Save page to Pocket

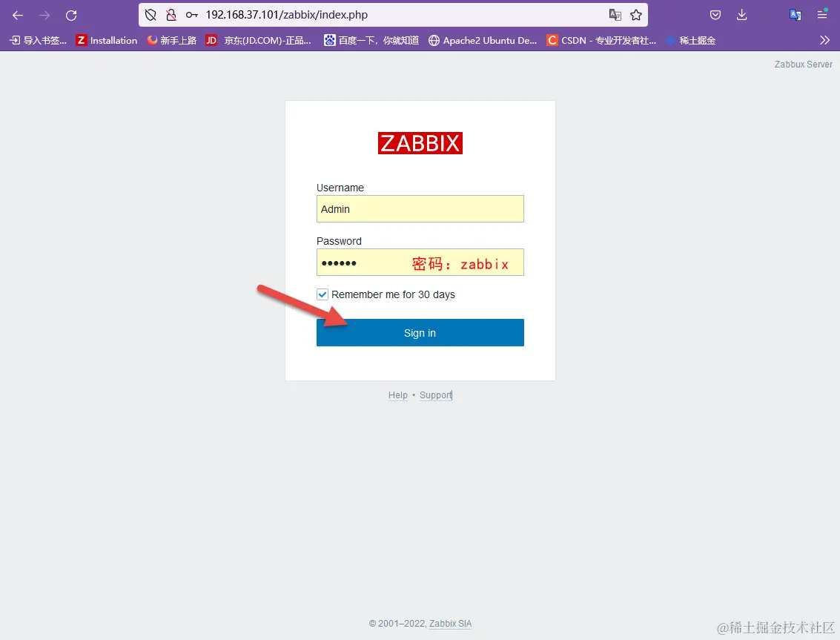click(x=715, y=14)
